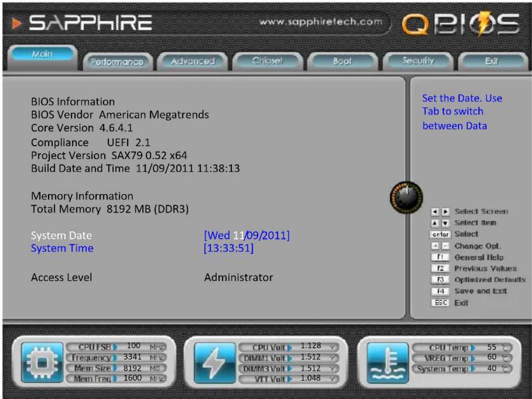This screenshot has height=399, width=532.
Task: Click the up/down arrow keys icon for Select Item
Action: tap(441, 223)
